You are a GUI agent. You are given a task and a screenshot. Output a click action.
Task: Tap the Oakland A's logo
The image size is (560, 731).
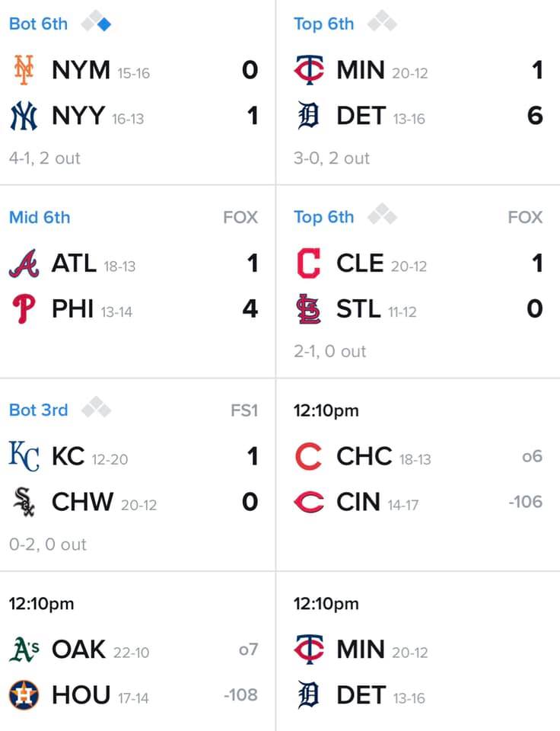[24, 650]
